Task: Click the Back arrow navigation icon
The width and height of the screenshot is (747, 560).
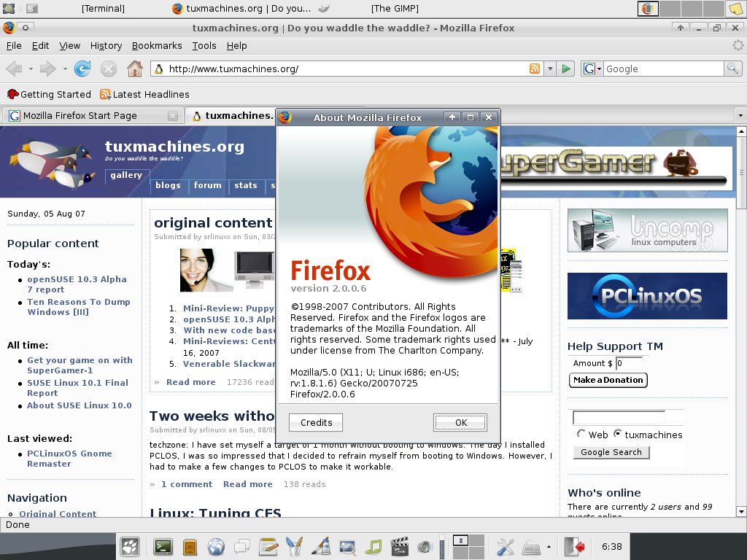Action: [x=15, y=69]
